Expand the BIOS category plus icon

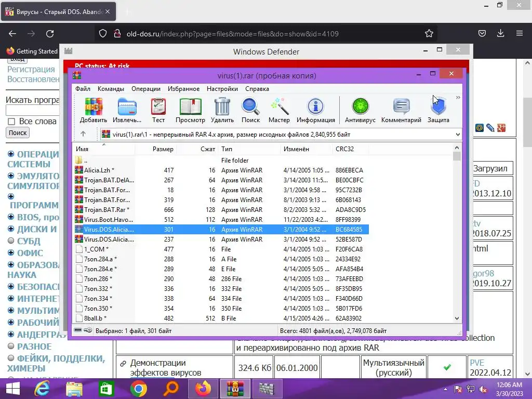pos(11,217)
